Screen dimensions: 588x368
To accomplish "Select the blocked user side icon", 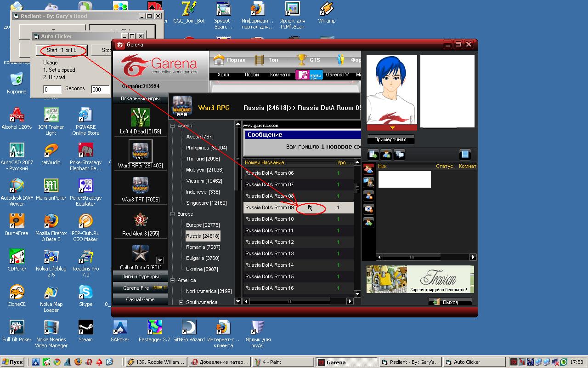I will (x=368, y=196).
